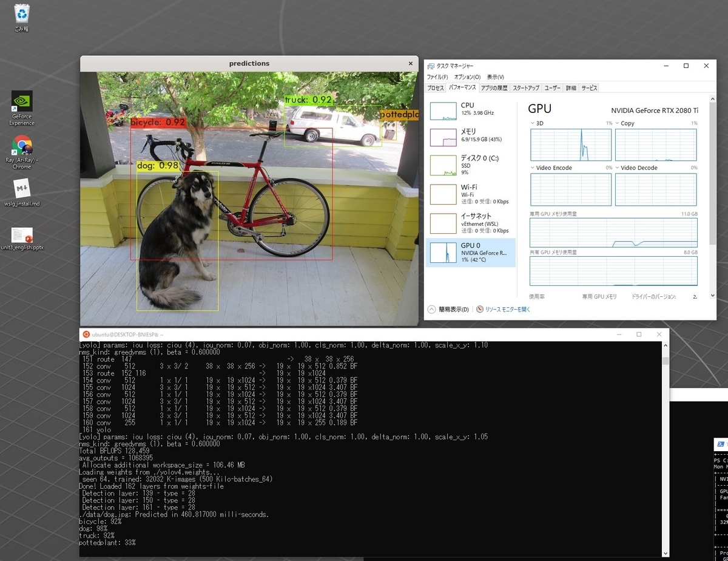The width and height of the screenshot is (728, 561).
Task: Open unit3_english.pptx desktop file
Action: 22,238
